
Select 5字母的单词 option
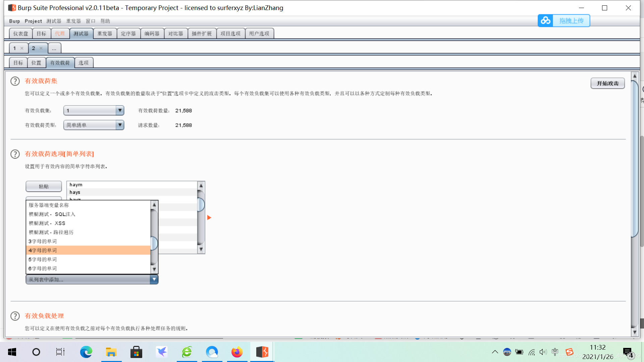click(88, 259)
